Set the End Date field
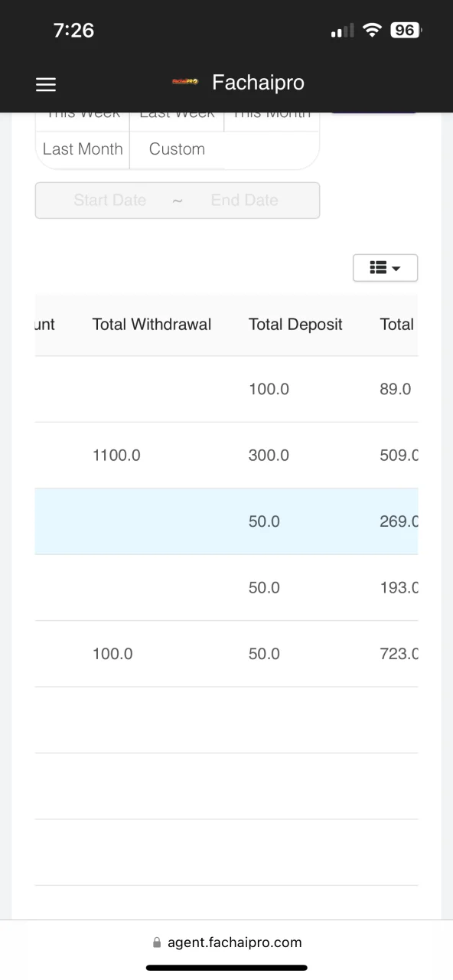 tap(245, 201)
